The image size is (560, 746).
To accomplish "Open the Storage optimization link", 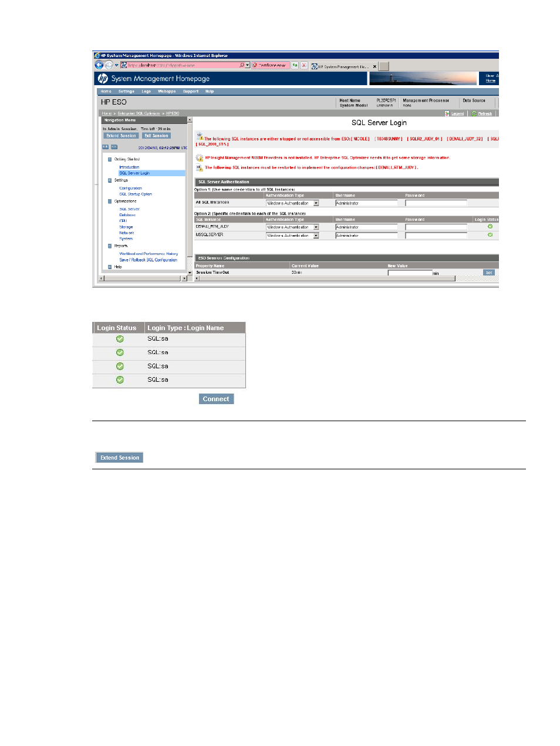I will (126, 227).
